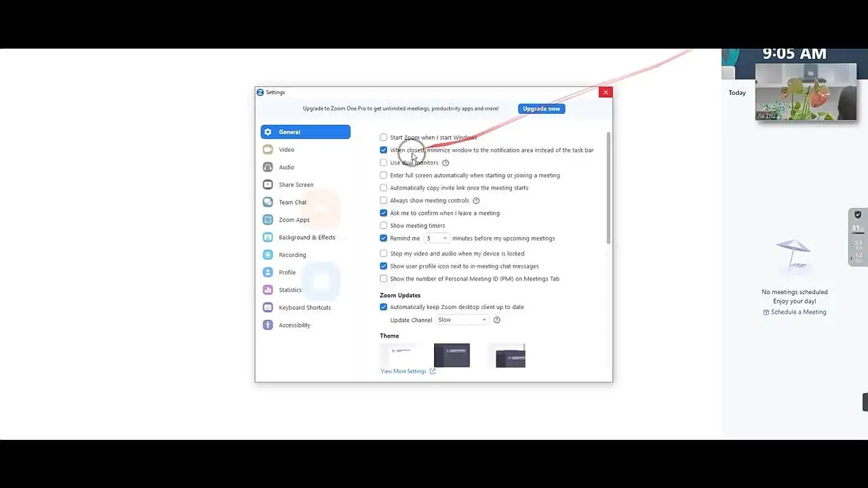Screen dimensions: 868x488
Task: Click the Upgrade now button
Action: tap(541, 108)
